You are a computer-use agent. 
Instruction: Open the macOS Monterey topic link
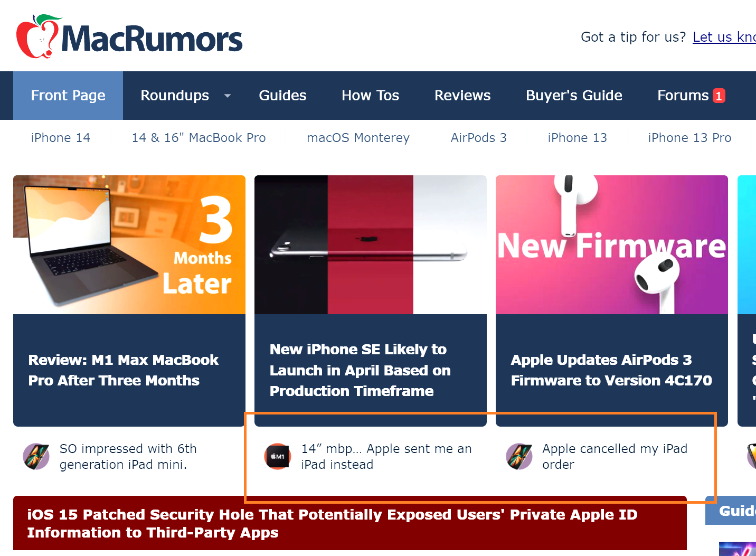358,138
